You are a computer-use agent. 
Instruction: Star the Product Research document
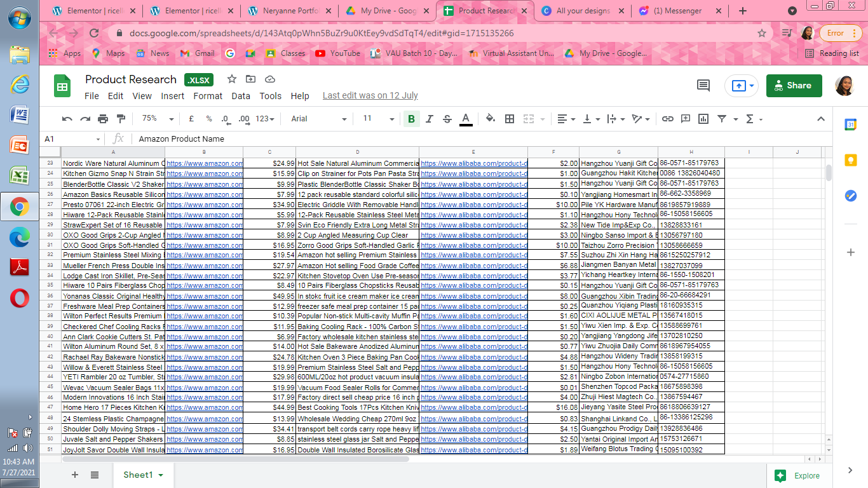[x=232, y=79]
